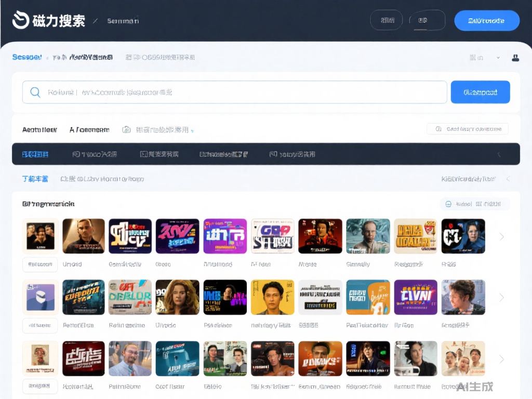
Task: Open the dark blue poster with yellow lettering
Action: coord(130,236)
